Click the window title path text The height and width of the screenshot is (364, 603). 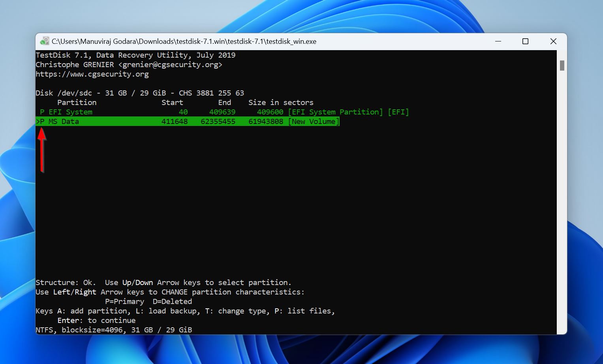[x=184, y=41]
